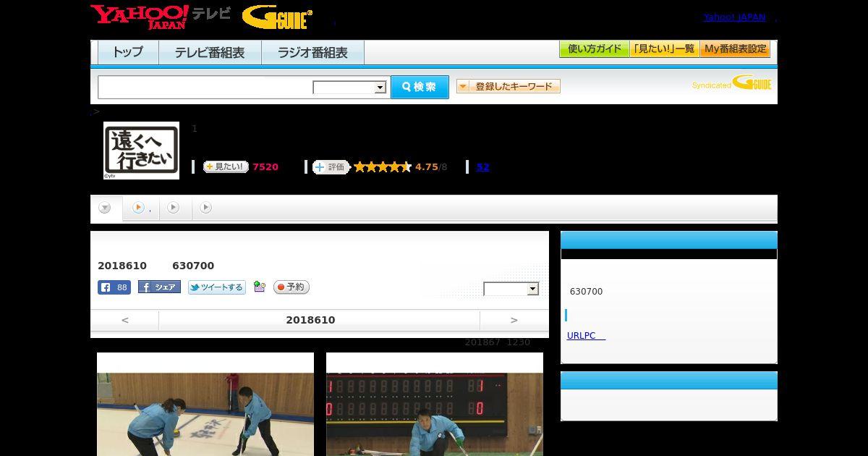The image size is (868, 456).
Task: Click the 検索 search button
Action: pos(420,87)
